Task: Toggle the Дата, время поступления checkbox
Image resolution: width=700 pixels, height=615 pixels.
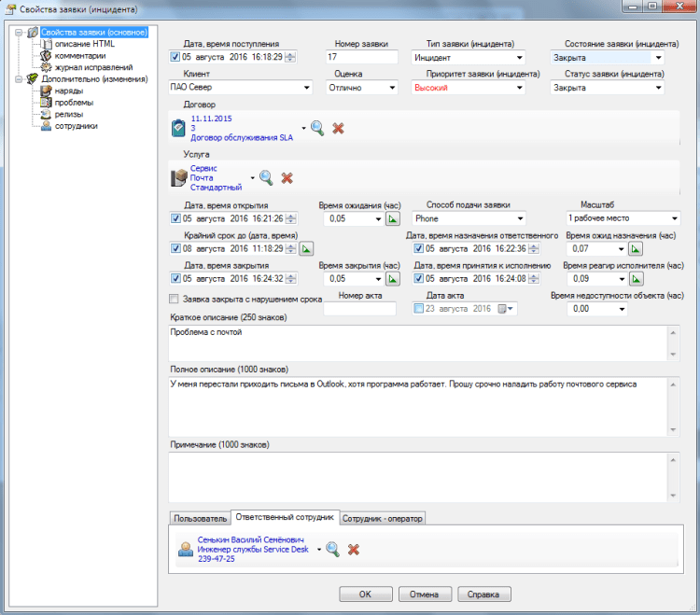Action: 175,57
